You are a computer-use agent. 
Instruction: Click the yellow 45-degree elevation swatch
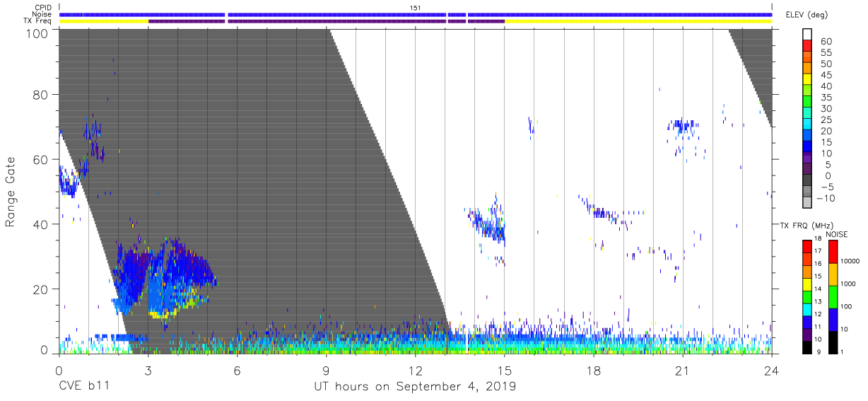[x=808, y=79]
